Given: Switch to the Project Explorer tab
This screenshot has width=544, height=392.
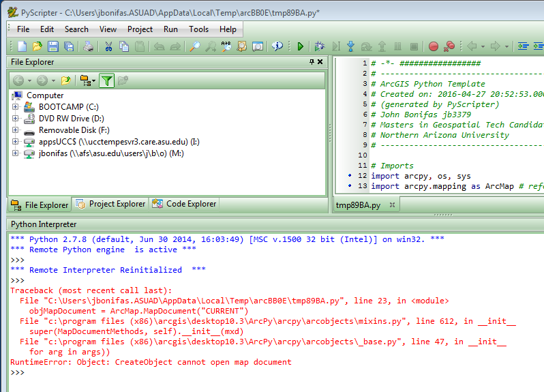Looking at the screenshot, I should point(110,204).
